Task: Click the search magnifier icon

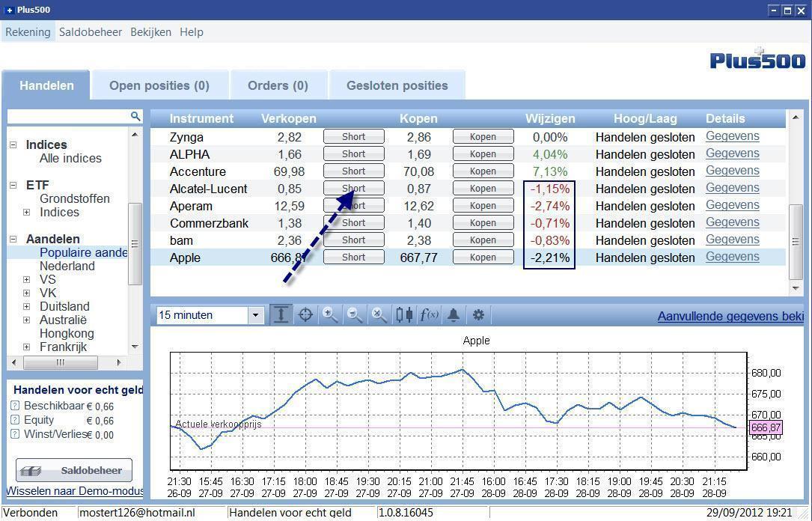Action: click(x=135, y=116)
